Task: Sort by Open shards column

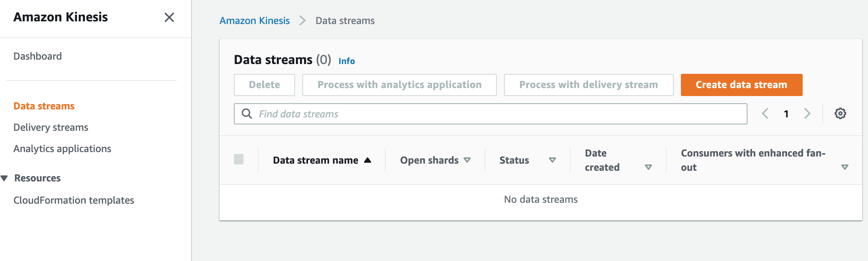Action: (x=467, y=160)
